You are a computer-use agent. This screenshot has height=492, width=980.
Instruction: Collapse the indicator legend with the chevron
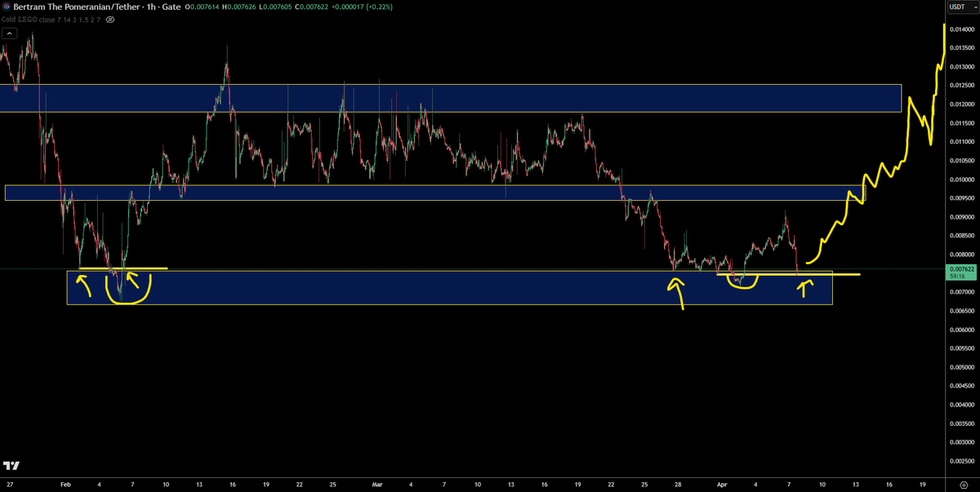[8, 33]
